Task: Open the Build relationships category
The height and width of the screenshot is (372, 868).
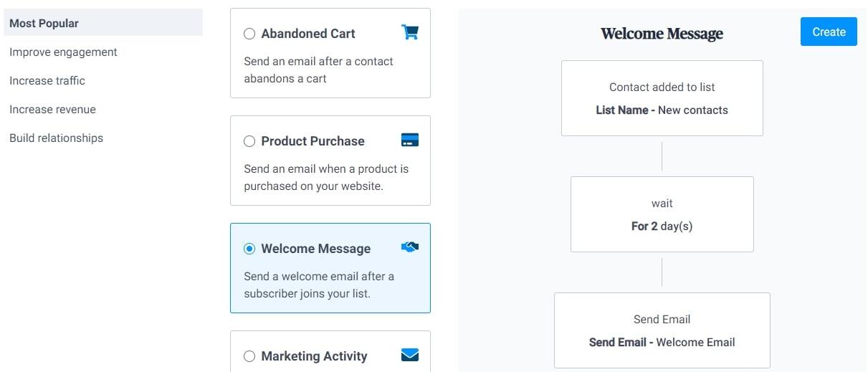Action: 56,138
